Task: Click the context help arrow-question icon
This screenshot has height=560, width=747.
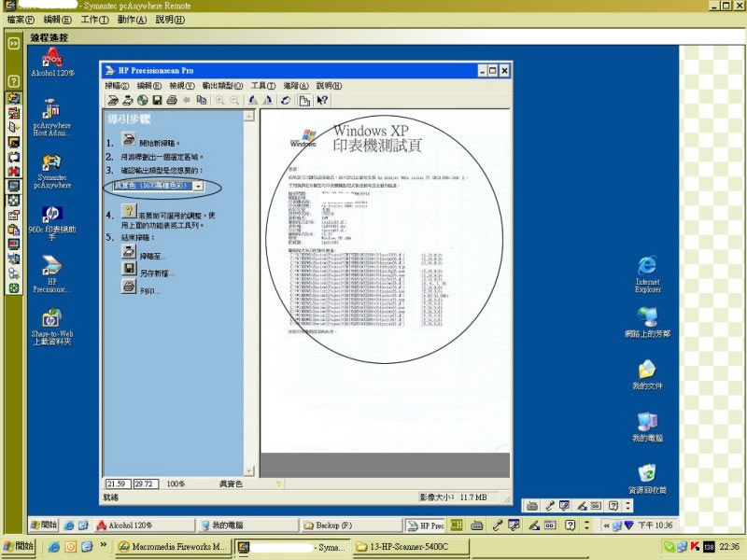Action: [322, 101]
